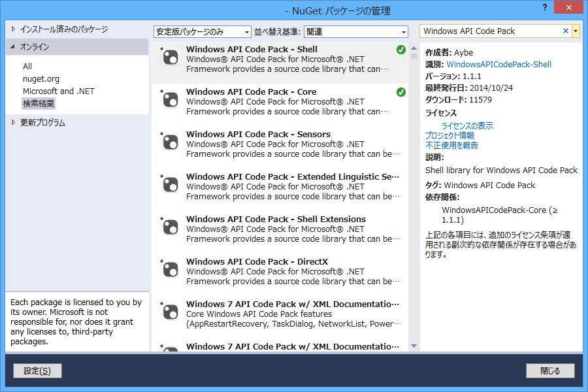Click the Windows API Code Pack - Shell package icon

[170, 57]
